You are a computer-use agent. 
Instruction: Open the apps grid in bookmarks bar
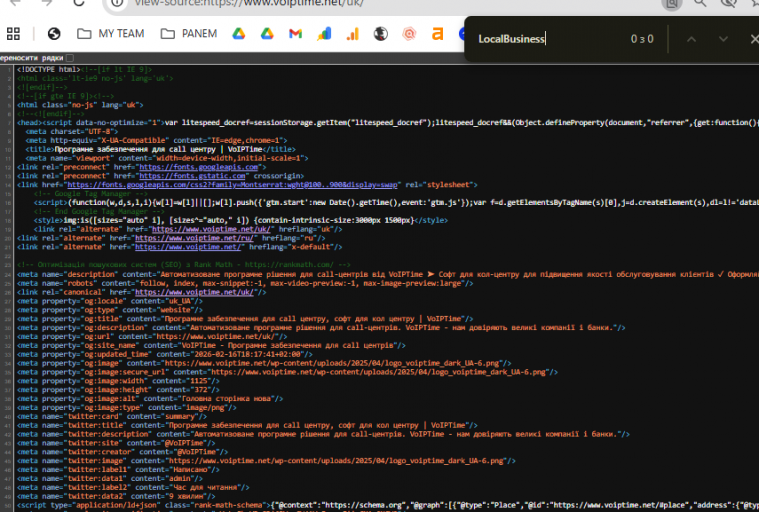tap(14, 33)
